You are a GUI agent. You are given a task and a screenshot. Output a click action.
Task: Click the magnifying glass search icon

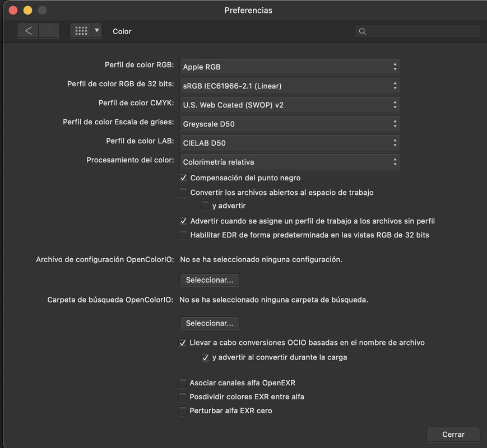362,31
